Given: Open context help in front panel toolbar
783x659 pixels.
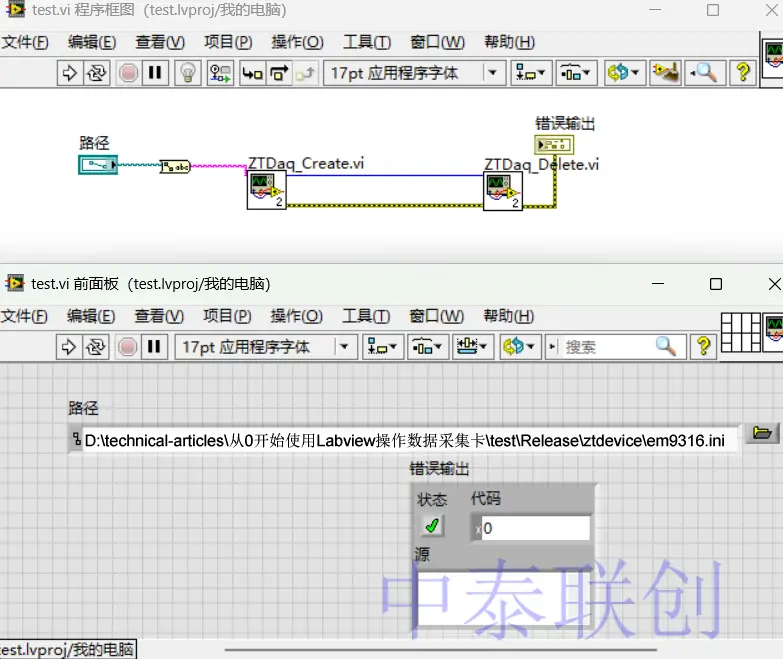Looking at the screenshot, I should point(703,346).
